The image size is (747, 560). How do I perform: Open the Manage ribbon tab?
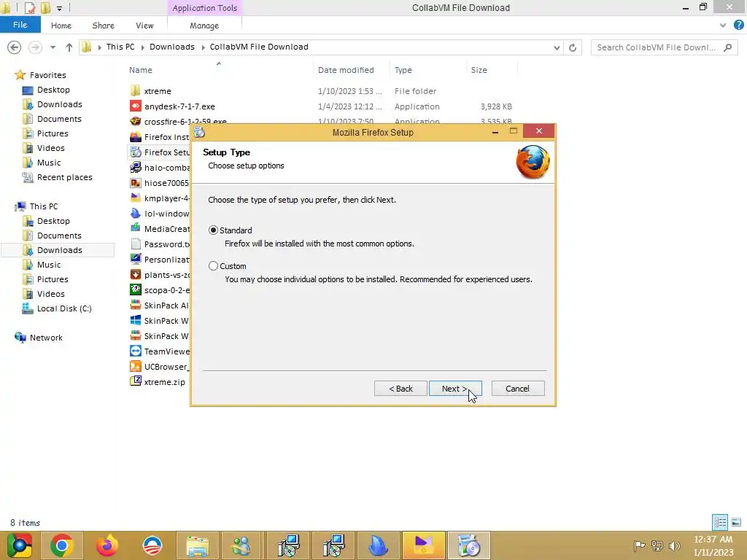click(204, 26)
